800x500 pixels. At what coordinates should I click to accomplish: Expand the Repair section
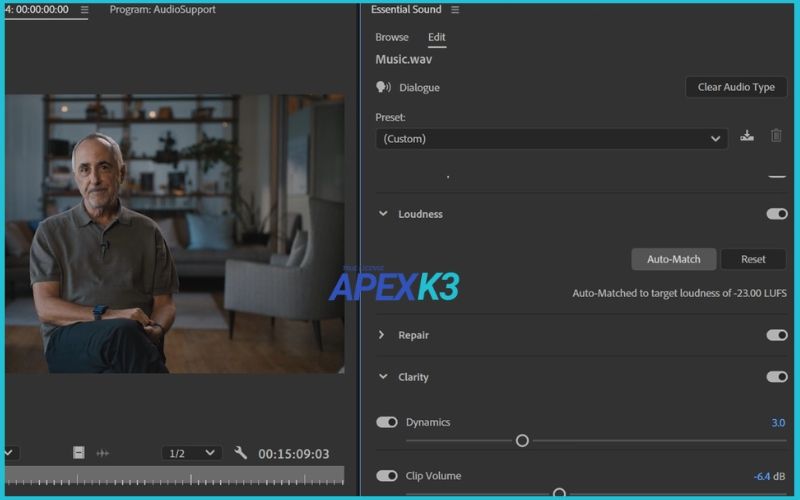point(382,335)
